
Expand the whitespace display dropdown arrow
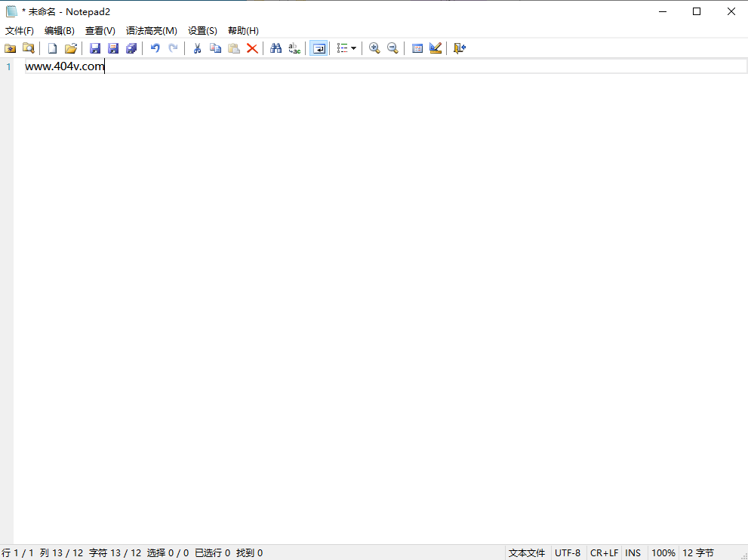pyautogui.click(x=353, y=48)
